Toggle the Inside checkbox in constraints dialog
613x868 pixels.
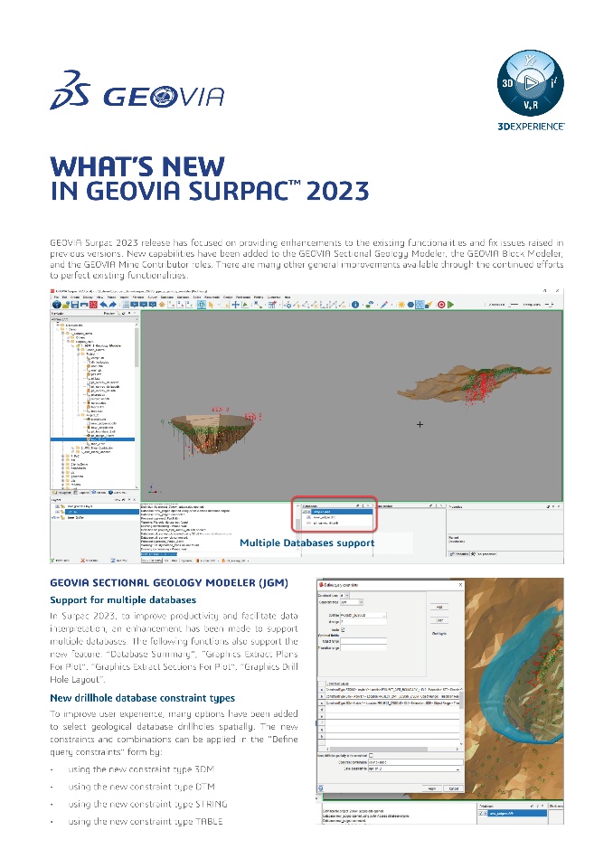click(x=343, y=629)
